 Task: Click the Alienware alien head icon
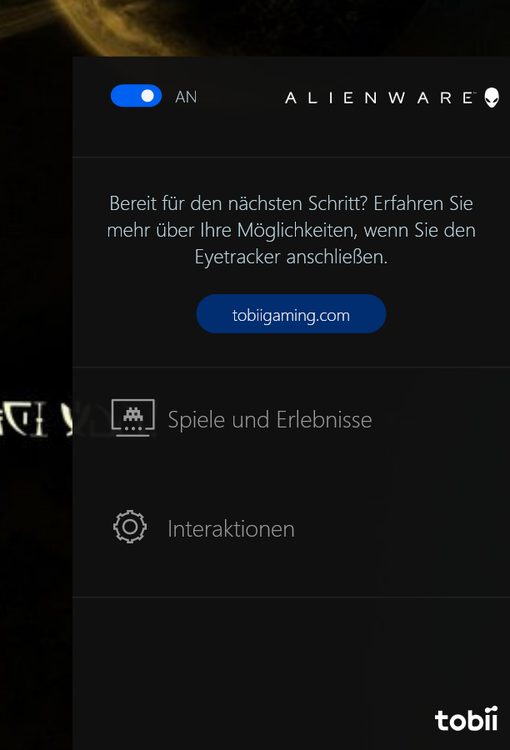click(492, 98)
